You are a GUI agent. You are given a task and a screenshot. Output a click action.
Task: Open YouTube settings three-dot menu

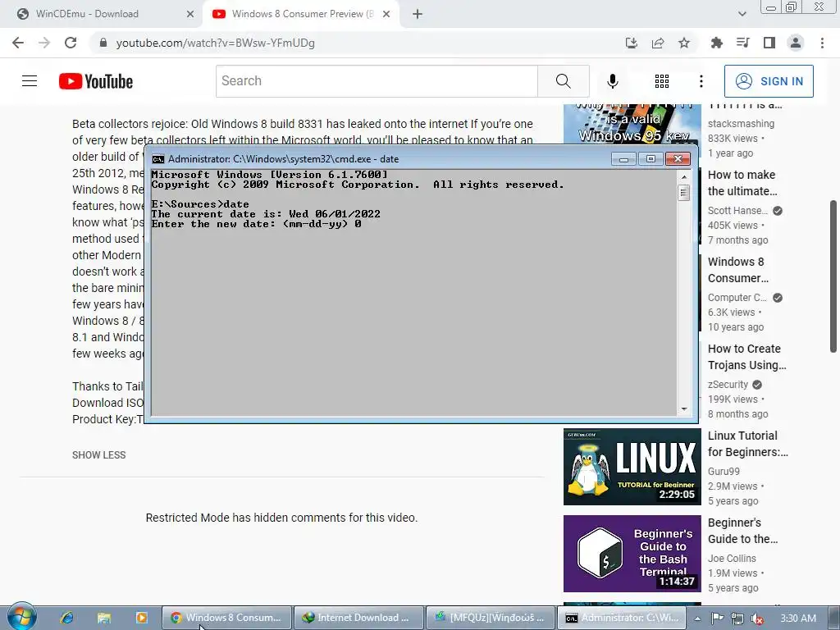coord(701,81)
